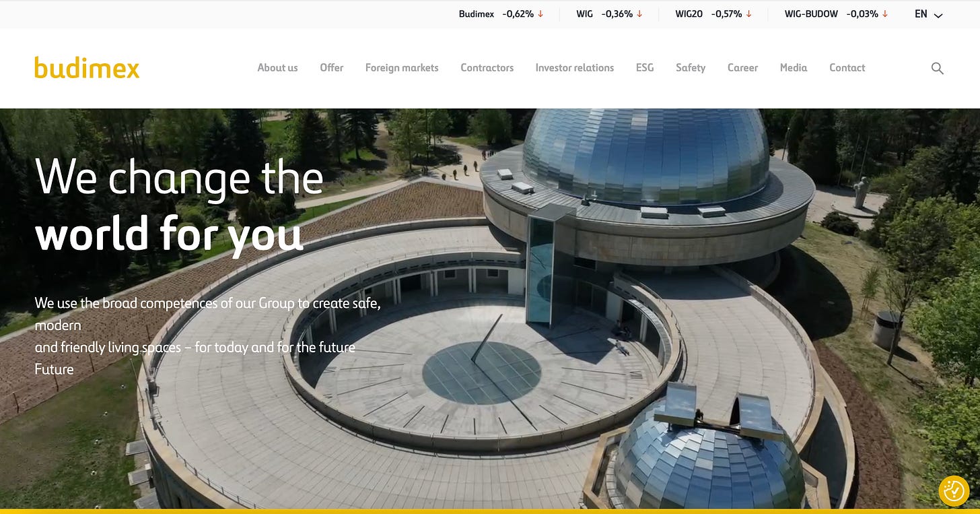Click the yellow cookie settings badge
The height and width of the screenshot is (514, 980).
[954, 491]
